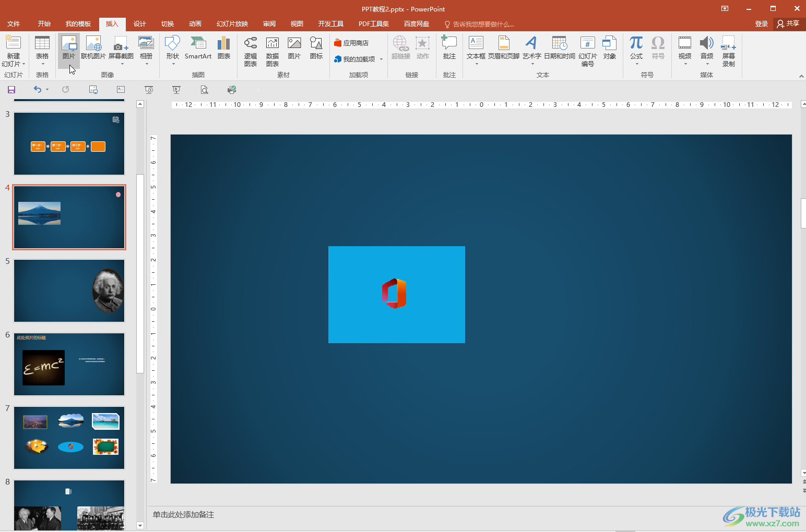Open the 审阅 review tab
This screenshot has width=806, height=532.
tap(269, 24)
